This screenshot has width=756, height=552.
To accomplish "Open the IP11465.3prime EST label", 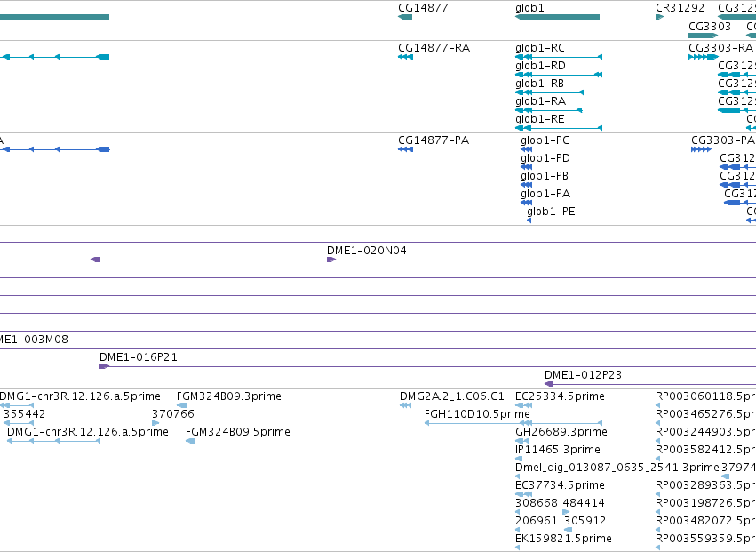I will [558, 450].
